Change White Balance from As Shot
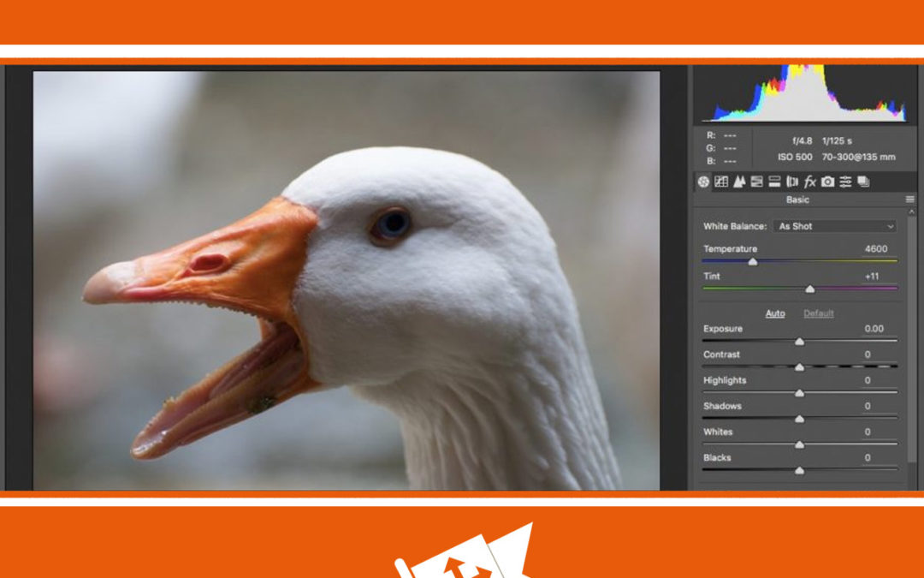The width and height of the screenshot is (924, 578). pos(834,226)
